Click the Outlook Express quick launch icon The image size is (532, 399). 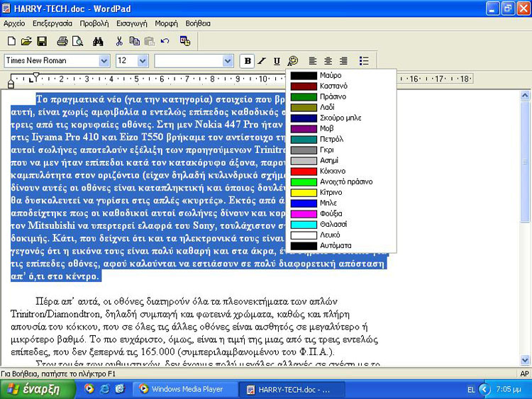click(120, 389)
